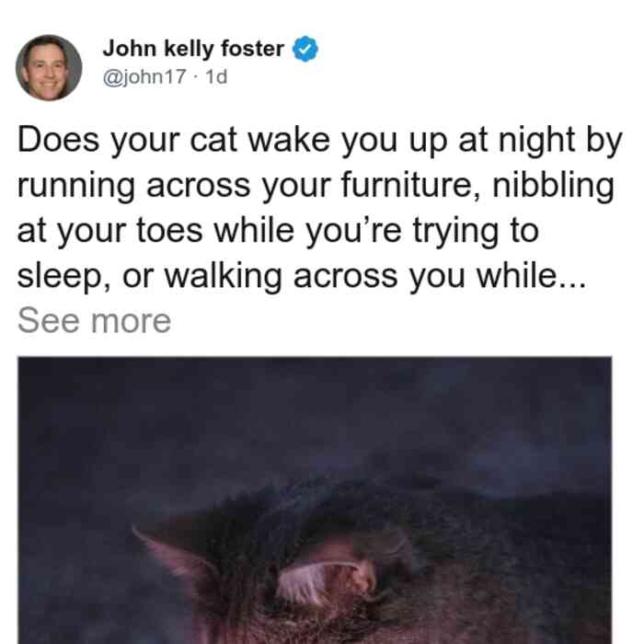Select the 1d timestamp
644x644 pixels.
pos(216,76)
